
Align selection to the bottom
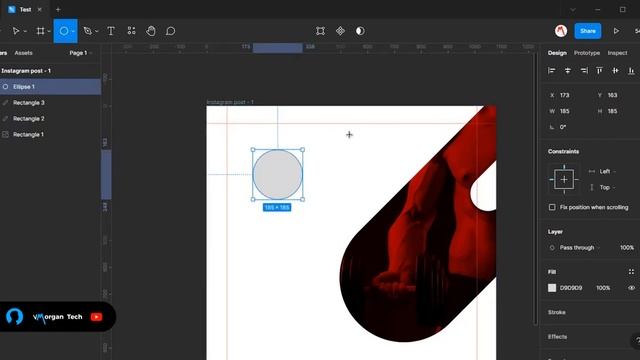631,71
